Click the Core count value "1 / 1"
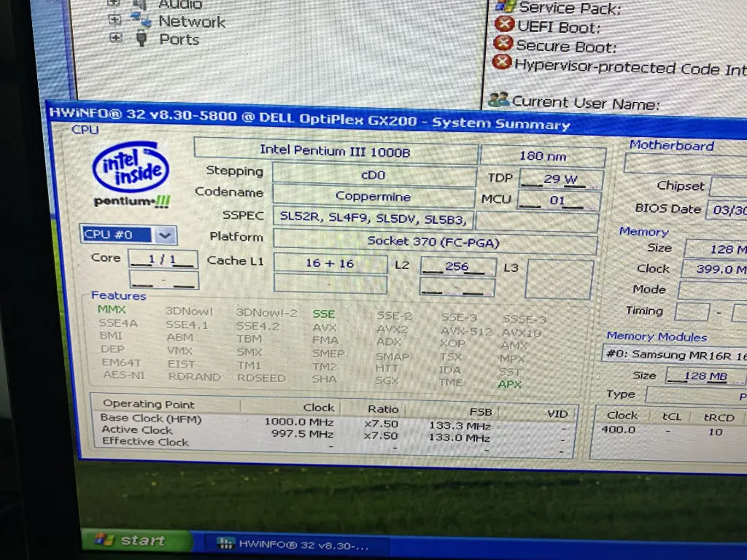Screen dimensions: 747x560 [163, 260]
